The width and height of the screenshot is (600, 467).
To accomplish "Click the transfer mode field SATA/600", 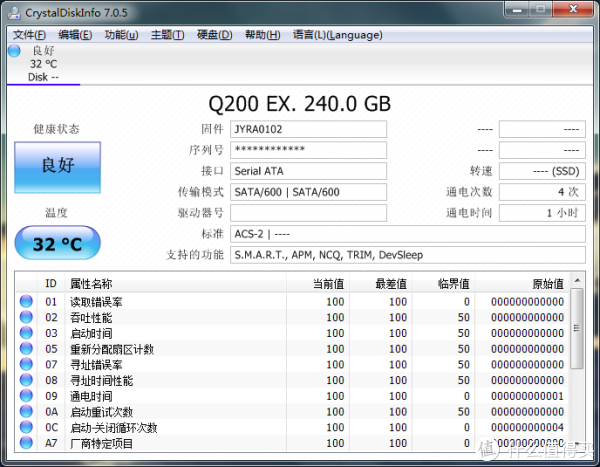I will tap(308, 192).
